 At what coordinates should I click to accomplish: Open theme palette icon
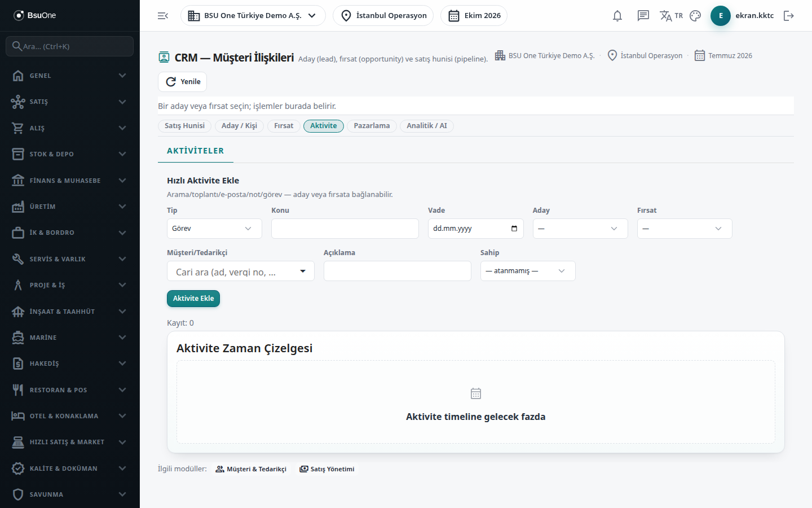pos(695,16)
